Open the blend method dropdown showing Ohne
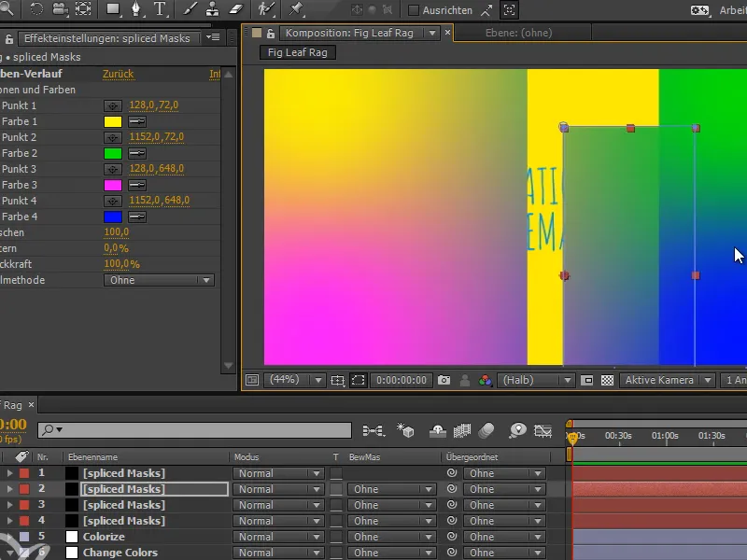The height and width of the screenshot is (560, 747). (159, 280)
